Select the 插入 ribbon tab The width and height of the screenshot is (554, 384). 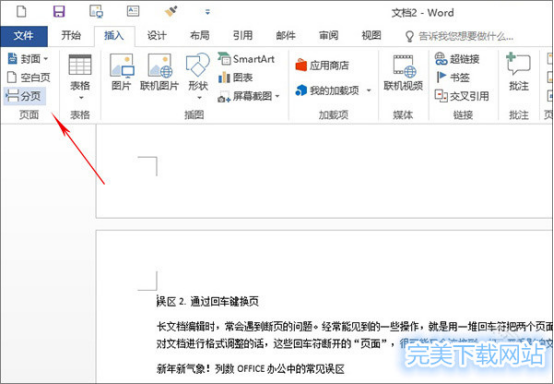pyautogui.click(x=114, y=36)
